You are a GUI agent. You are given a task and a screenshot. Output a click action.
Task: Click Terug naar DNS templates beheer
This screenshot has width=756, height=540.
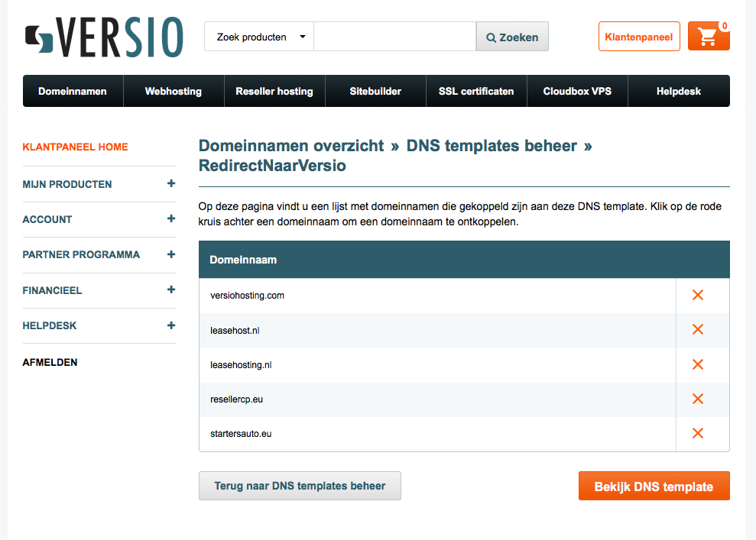coord(300,486)
